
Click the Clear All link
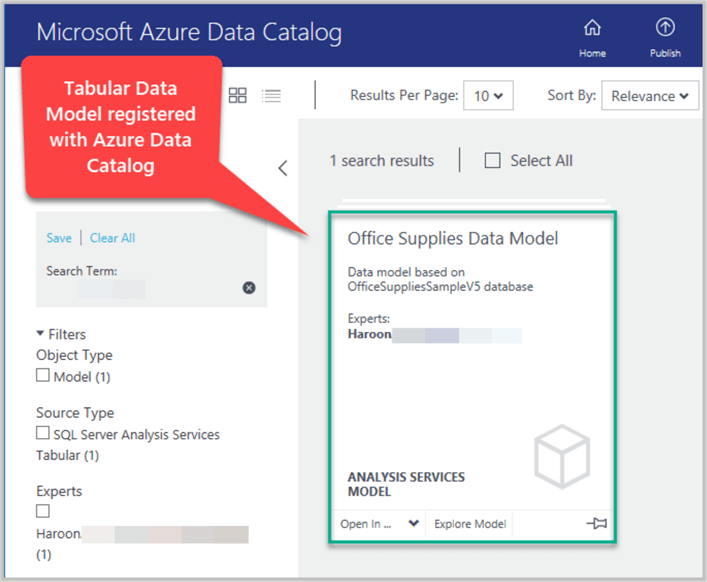pos(113,238)
